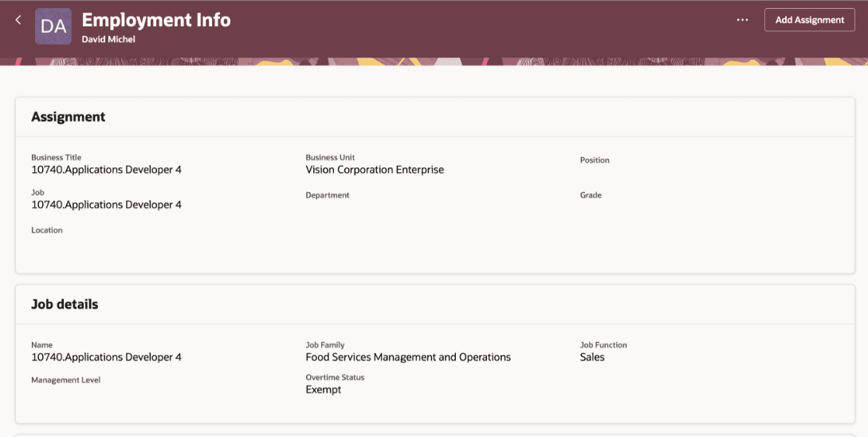The height and width of the screenshot is (437, 868).
Task: Click the Business Title value text
Action: (106, 170)
